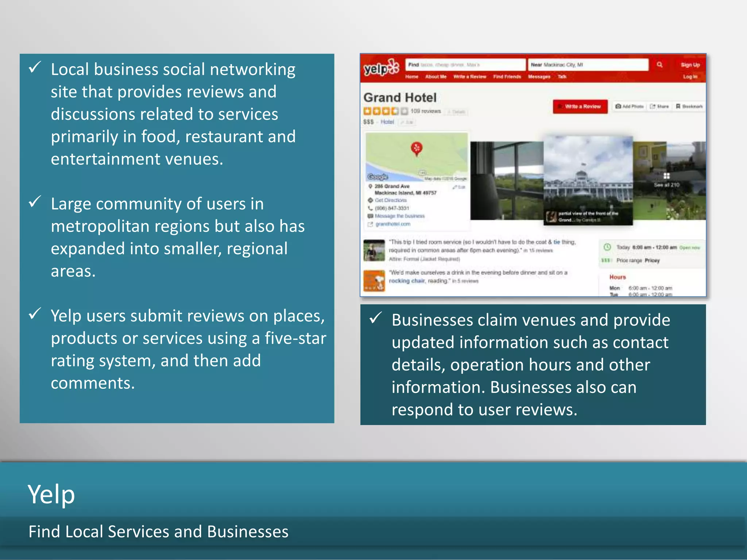Click the slide title 'Yelp'
The width and height of the screenshot is (747, 560).
click(51, 495)
